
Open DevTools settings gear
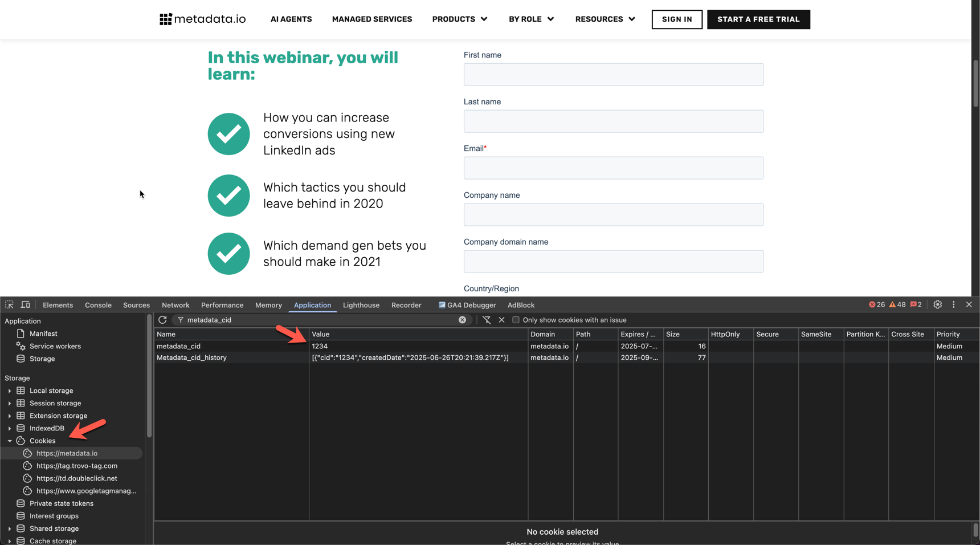click(x=937, y=305)
